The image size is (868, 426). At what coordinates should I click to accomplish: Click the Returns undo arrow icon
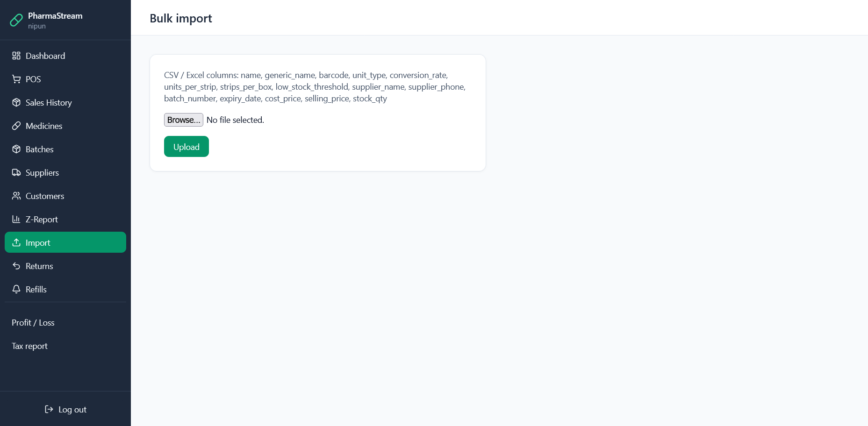click(16, 266)
